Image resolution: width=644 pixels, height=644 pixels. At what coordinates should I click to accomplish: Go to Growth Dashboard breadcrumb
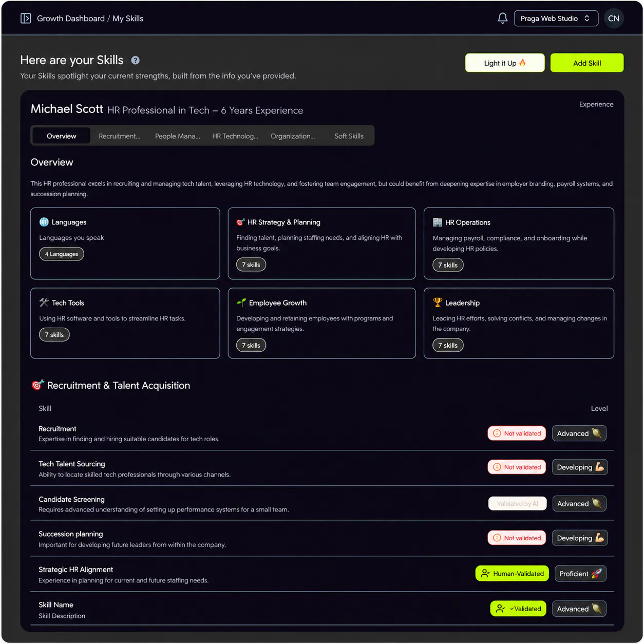coord(71,18)
